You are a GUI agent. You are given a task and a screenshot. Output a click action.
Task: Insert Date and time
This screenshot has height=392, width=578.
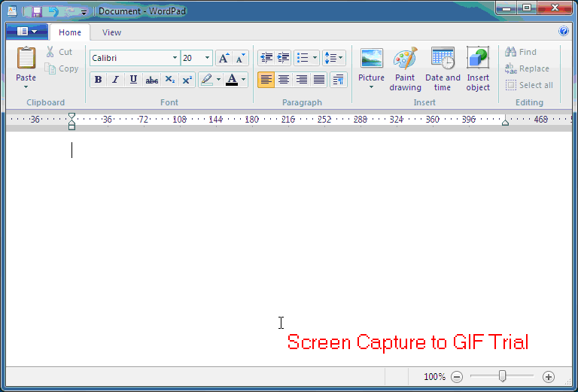click(443, 69)
